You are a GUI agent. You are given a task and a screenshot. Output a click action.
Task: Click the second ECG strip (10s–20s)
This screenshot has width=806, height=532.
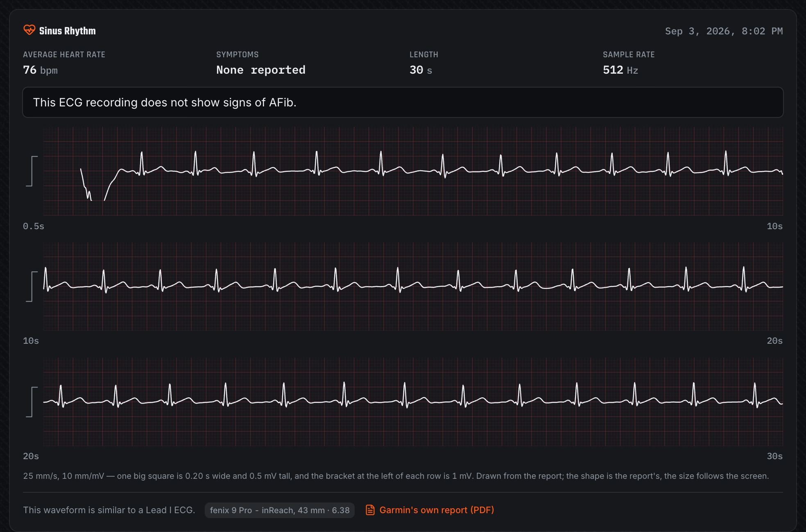(413, 286)
